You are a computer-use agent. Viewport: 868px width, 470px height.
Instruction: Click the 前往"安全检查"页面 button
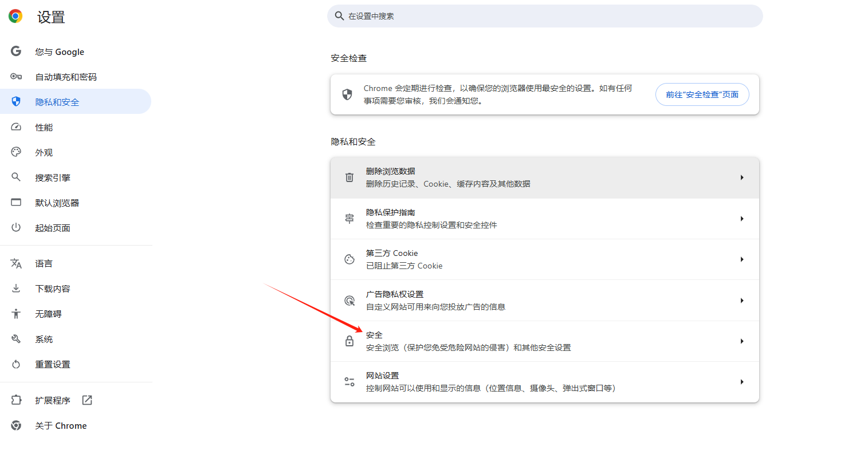click(x=702, y=94)
